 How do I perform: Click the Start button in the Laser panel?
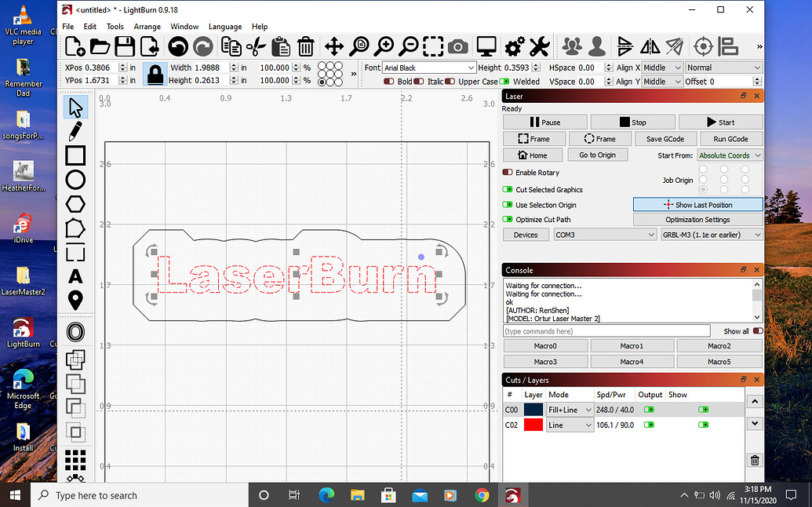coord(720,122)
